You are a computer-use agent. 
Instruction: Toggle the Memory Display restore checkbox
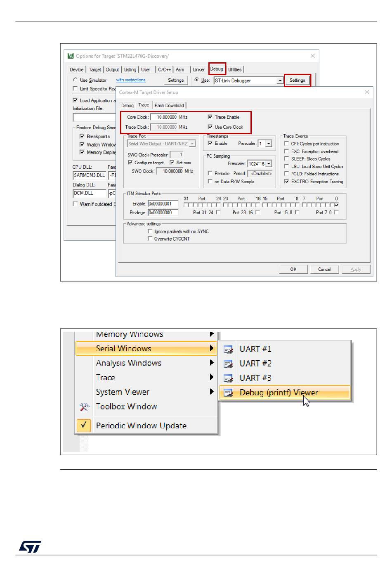pyautogui.click(x=82, y=152)
